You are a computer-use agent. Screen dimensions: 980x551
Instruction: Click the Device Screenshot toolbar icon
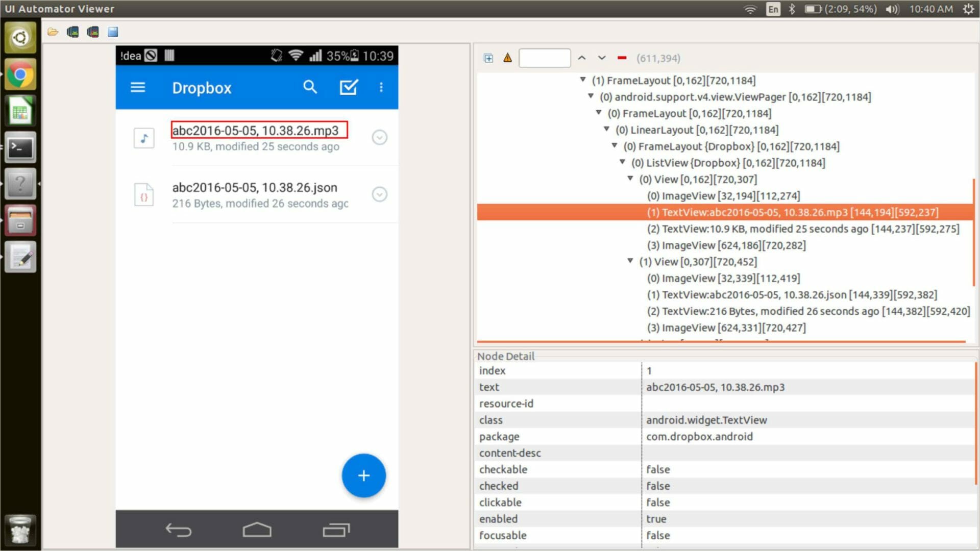[x=72, y=32]
